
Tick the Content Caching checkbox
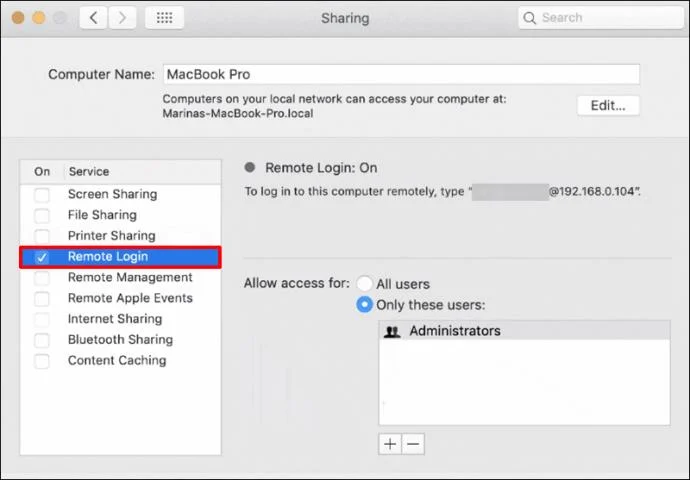[x=42, y=361]
